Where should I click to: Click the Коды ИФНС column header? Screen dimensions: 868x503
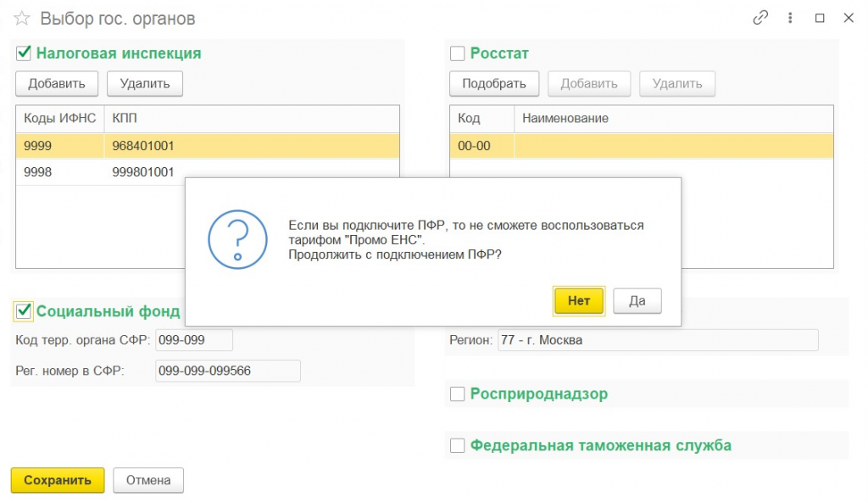coord(60,118)
